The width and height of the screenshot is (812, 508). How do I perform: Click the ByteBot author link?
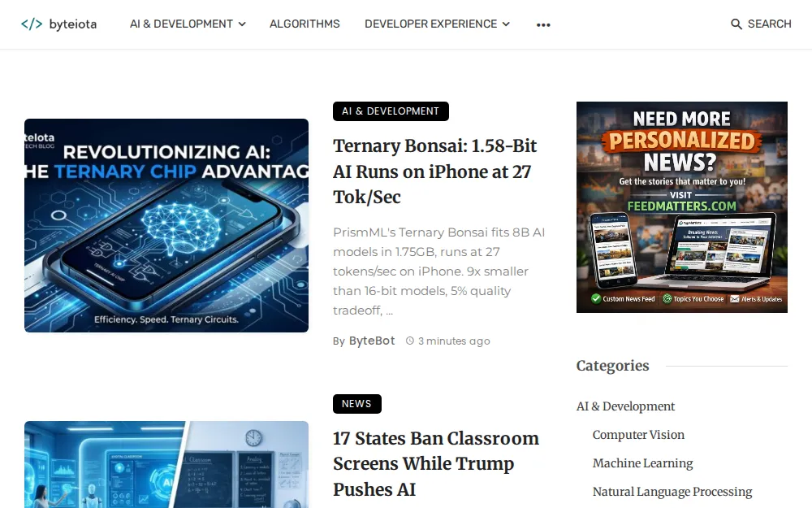click(372, 341)
